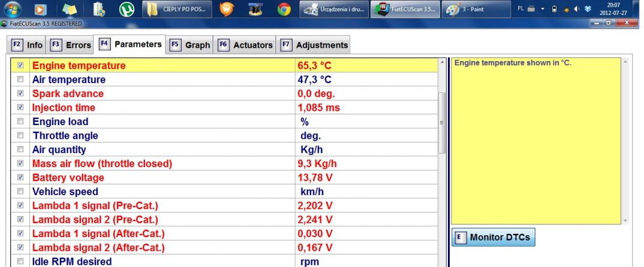Uncheck Lambda signal 2 (Pre-Cat.) checkbox
644x267 pixels.
(x=20, y=219)
